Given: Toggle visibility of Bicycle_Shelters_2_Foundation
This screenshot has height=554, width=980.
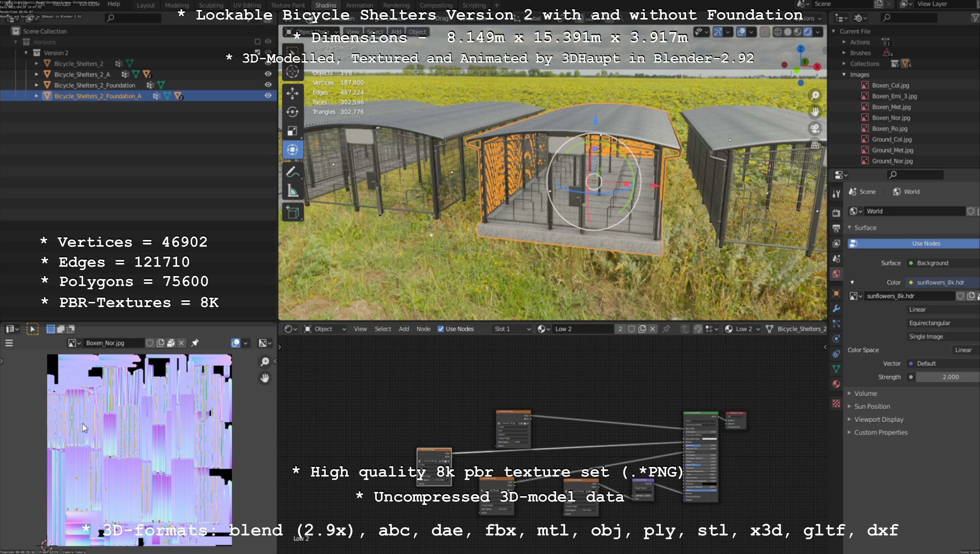Looking at the screenshot, I should point(268,85).
